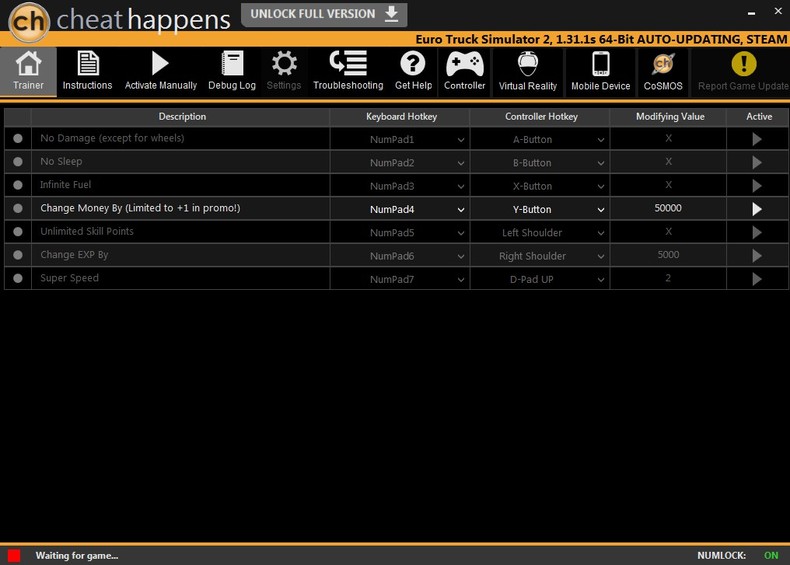Image resolution: width=790 pixels, height=565 pixels.
Task: Toggle the No Sleep row indicator
Action: 18,162
